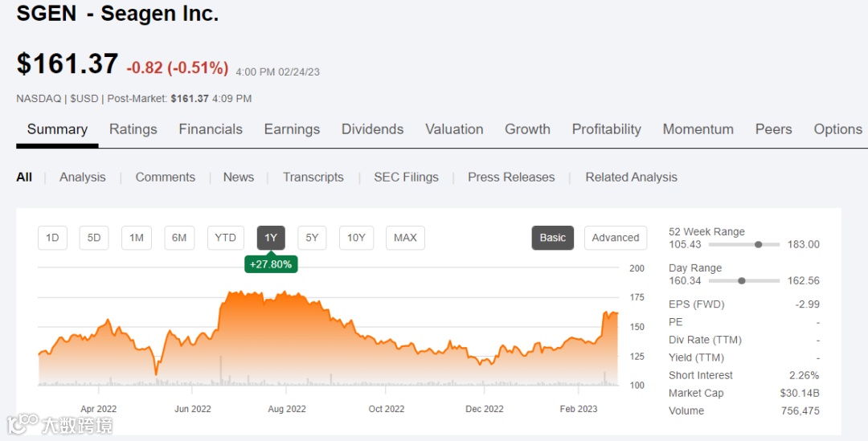Show year-to-date YTD chart
Screen dimensions: 868x441
[x=226, y=238]
